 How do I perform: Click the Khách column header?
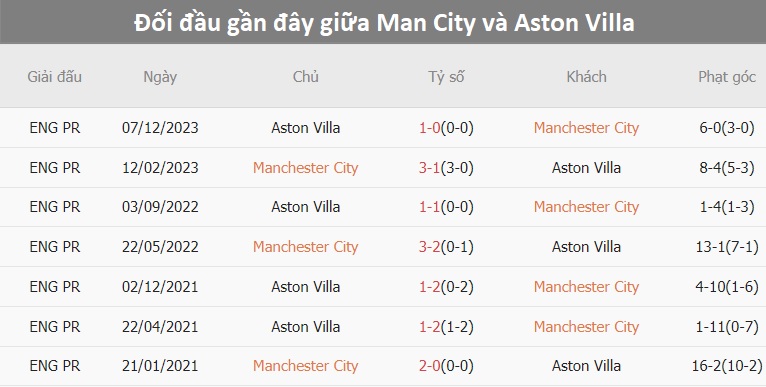click(x=586, y=77)
